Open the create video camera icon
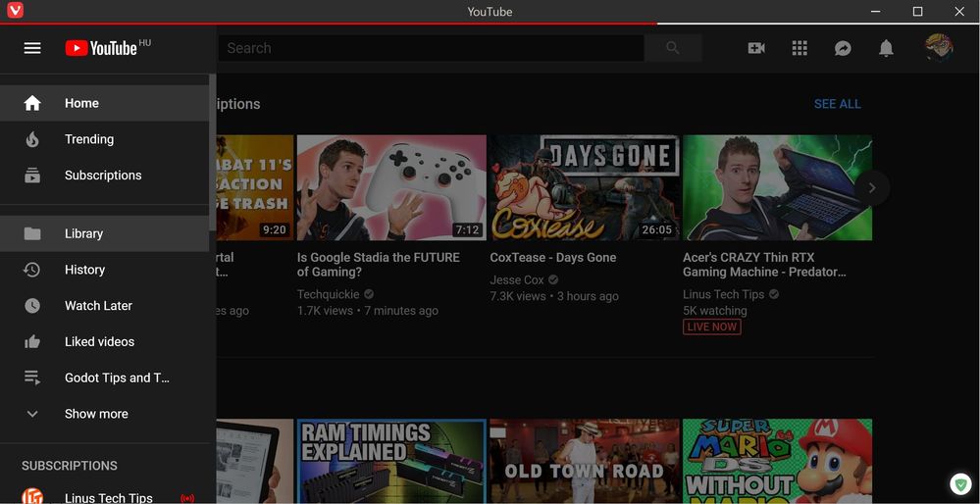Screen dimensions: 980x504 coord(756,48)
